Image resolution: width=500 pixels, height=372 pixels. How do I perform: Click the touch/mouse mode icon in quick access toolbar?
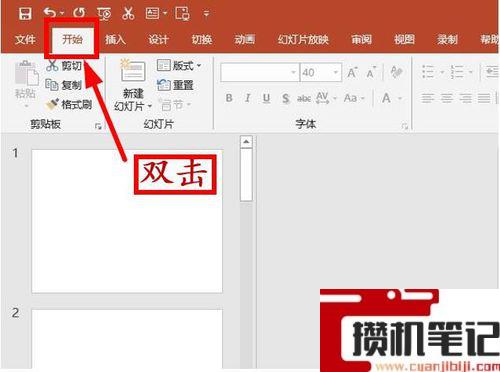tap(183, 14)
